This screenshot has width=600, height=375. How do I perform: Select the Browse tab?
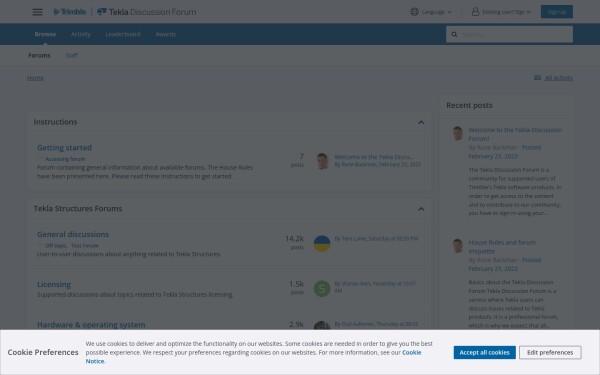[x=45, y=34]
